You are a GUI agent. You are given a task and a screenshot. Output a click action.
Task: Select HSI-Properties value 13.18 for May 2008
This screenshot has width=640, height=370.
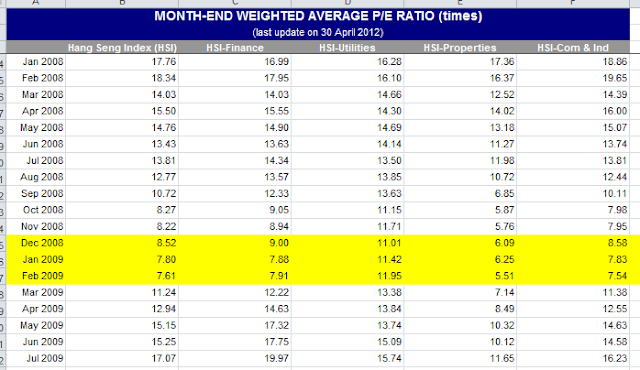(x=460, y=128)
